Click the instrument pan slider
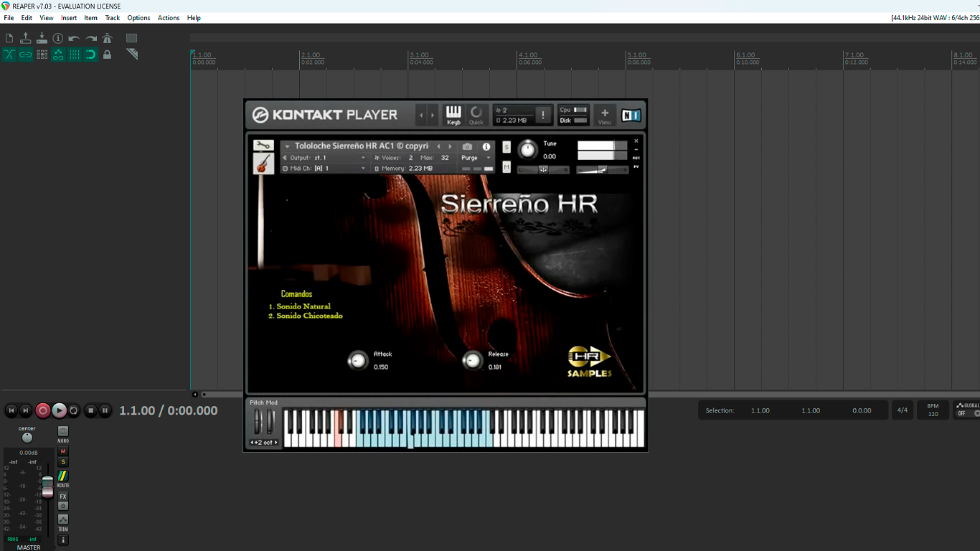 click(x=544, y=170)
